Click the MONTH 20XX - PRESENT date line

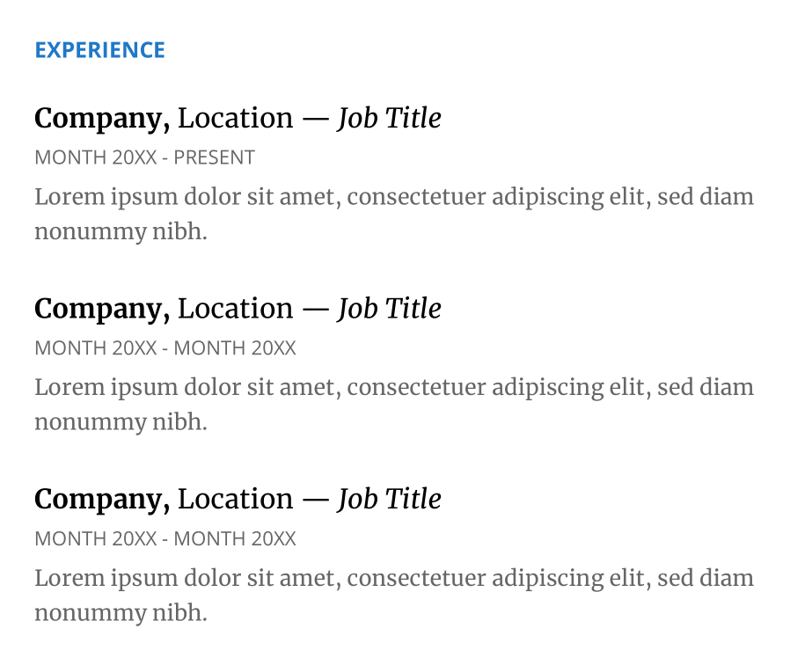coord(145,157)
